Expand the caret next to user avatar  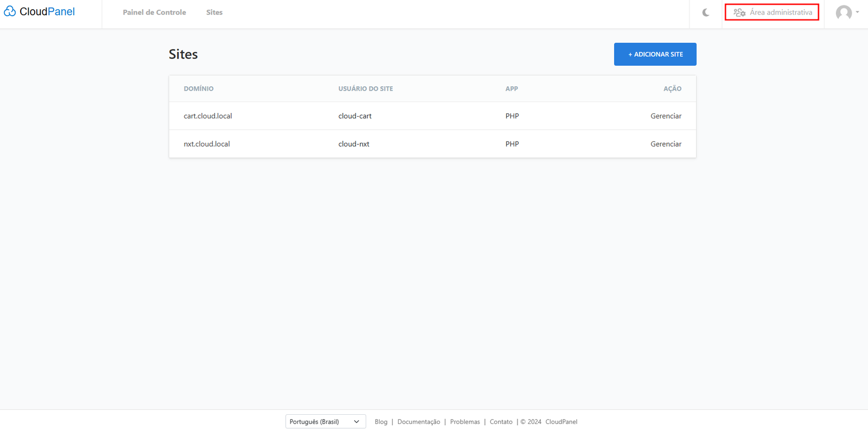(x=858, y=12)
